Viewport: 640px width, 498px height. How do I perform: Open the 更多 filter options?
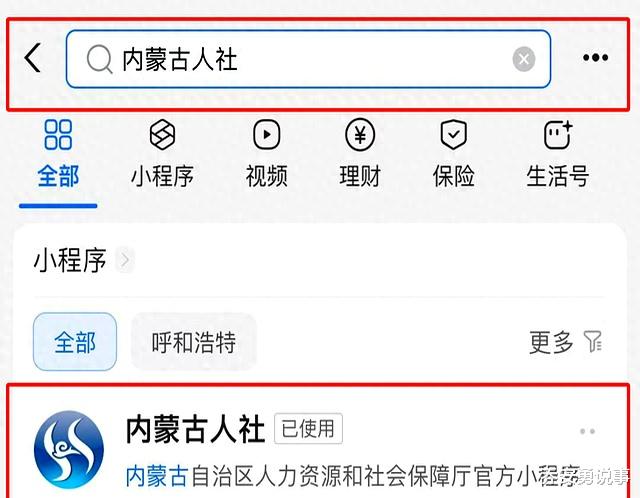(551, 342)
